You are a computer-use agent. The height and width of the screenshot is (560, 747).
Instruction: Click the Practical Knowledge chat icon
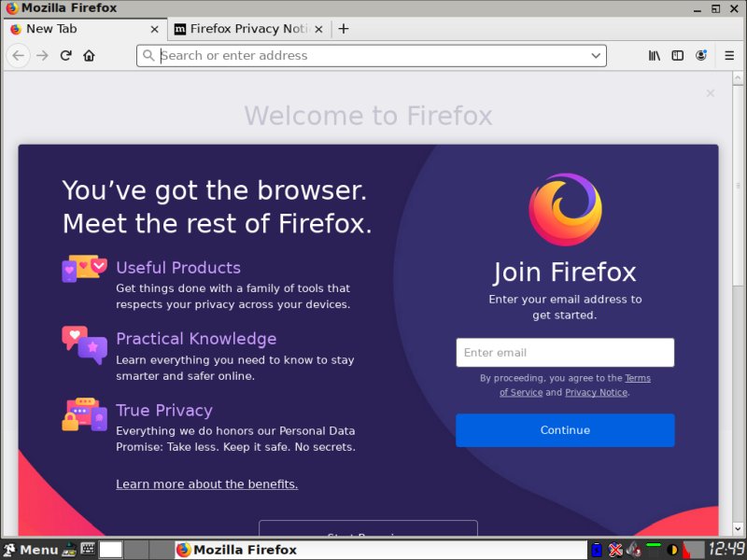84,343
